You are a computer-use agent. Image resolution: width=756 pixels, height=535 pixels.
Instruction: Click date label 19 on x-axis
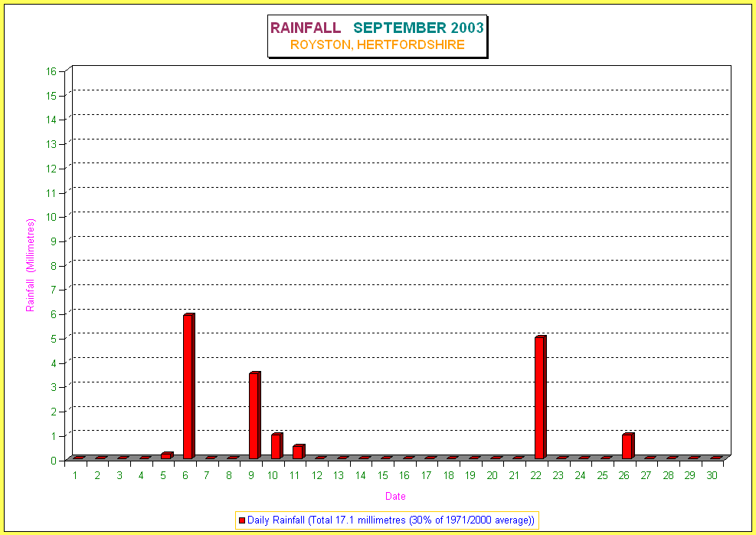(x=470, y=476)
